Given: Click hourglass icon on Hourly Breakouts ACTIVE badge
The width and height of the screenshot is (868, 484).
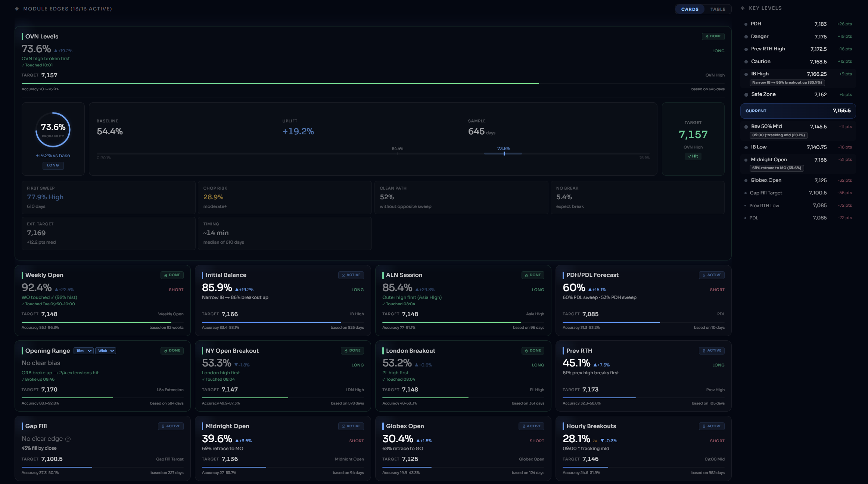Looking at the screenshot, I should pos(704,426).
